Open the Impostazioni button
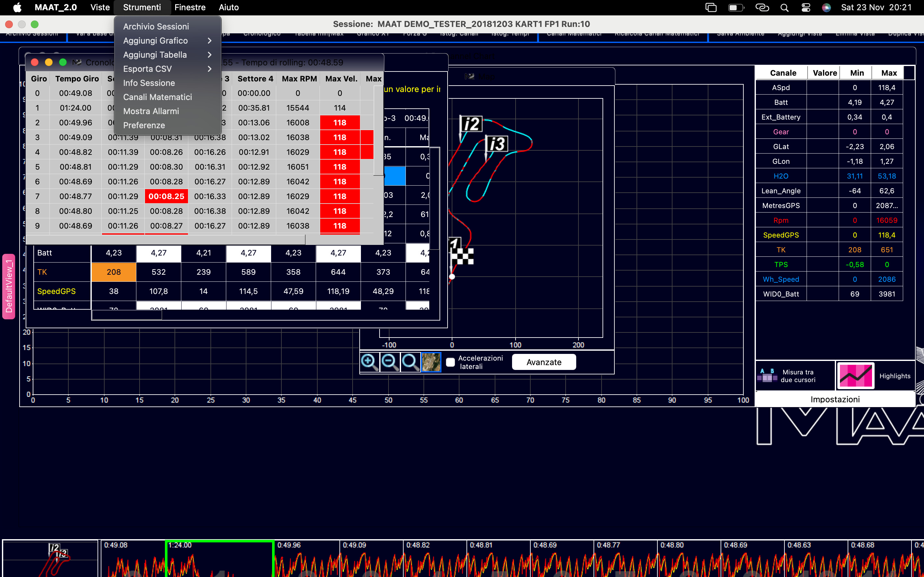This screenshot has height=577, width=924. tap(835, 399)
